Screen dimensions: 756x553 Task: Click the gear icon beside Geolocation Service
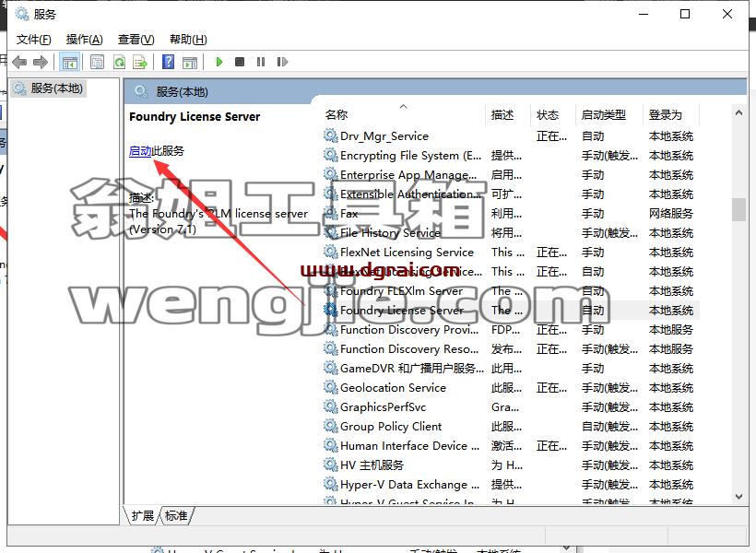[x=330, y=387]
